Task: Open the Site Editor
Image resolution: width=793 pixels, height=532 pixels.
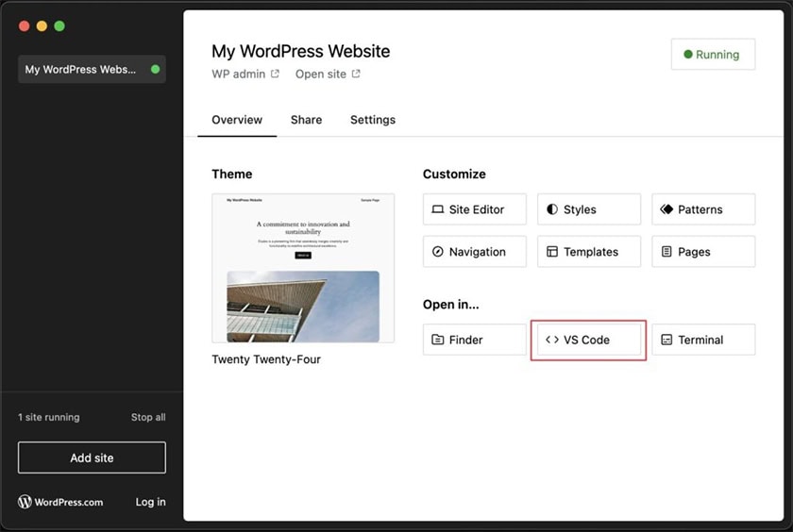Action: click(474, 209)
